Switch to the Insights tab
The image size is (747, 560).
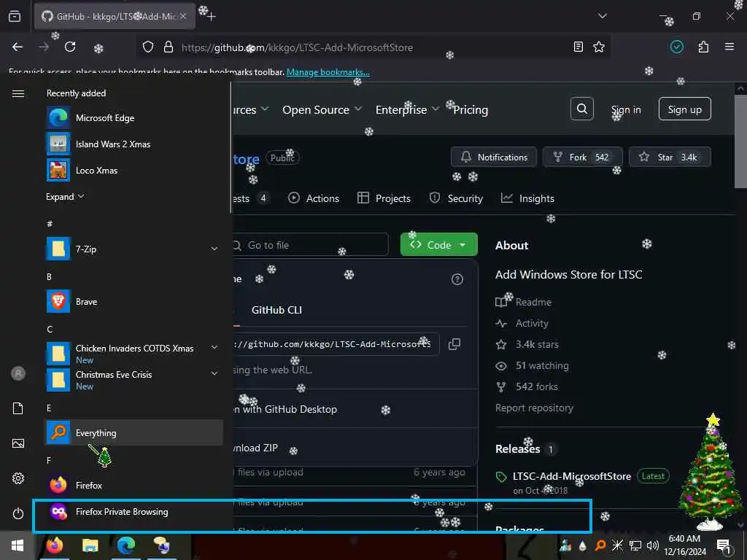[527, 198]
